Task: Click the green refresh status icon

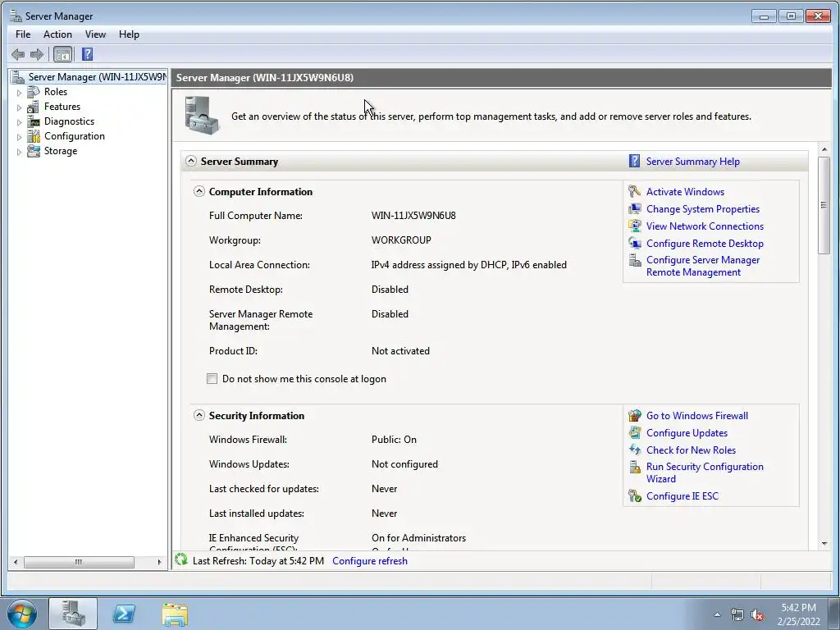Action: click(x=181, y=559)
